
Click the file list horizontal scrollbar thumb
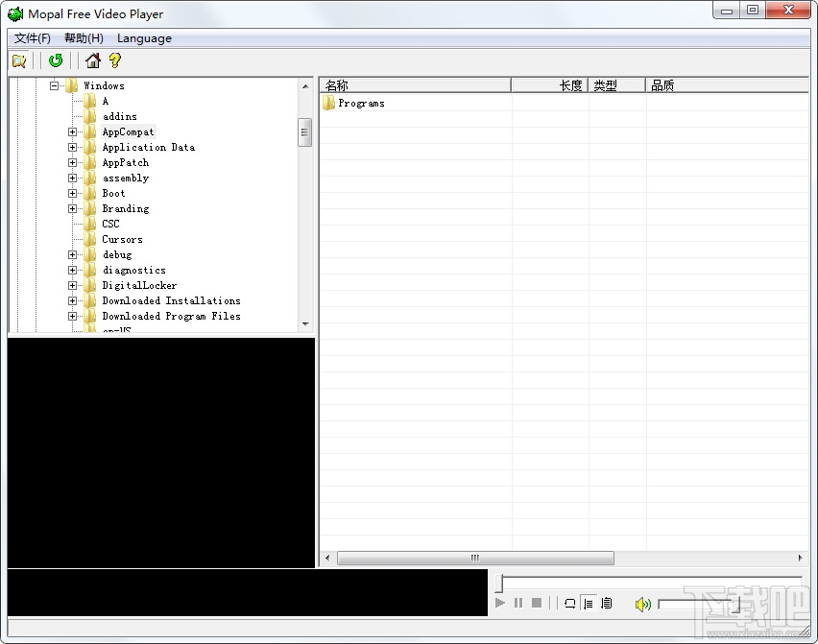point(475,558)
